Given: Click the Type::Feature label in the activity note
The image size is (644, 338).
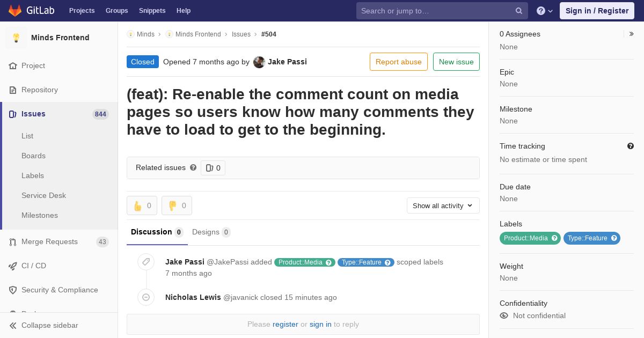Looking at the screenshot, I should coord(366,262).
